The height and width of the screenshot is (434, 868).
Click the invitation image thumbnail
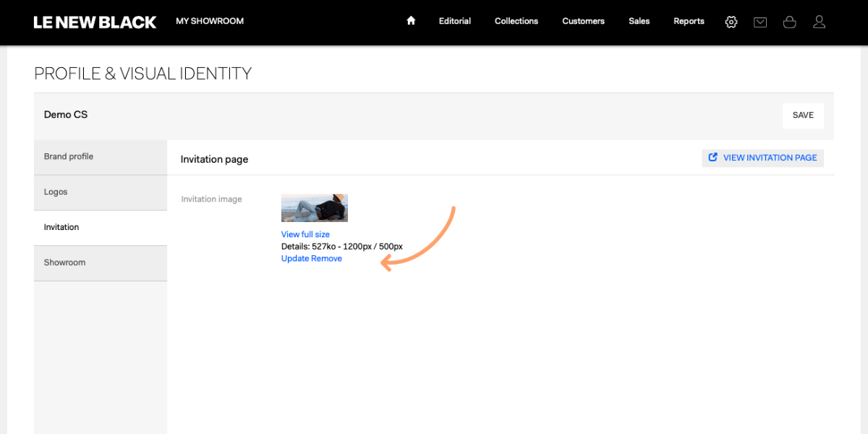point(315,208)
